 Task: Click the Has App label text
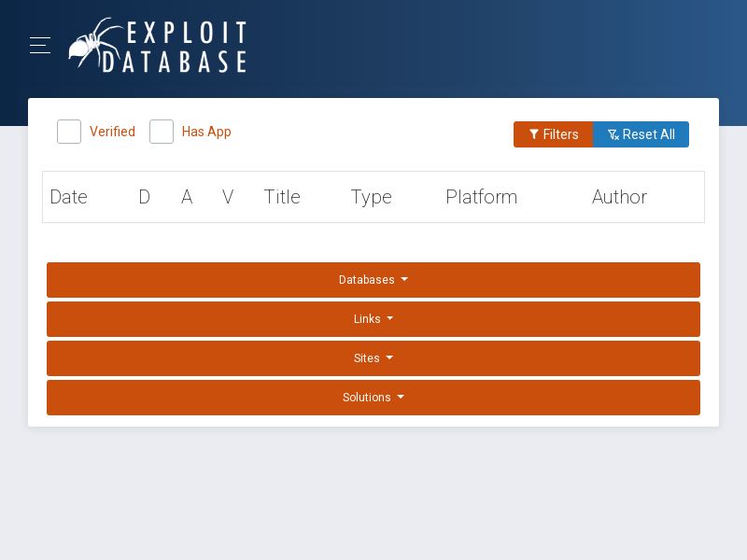pos(206,132)
